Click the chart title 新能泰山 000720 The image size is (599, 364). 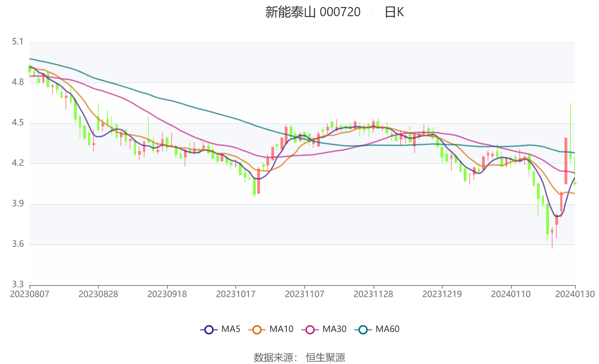pyautogui.click(x=313, y=12)
